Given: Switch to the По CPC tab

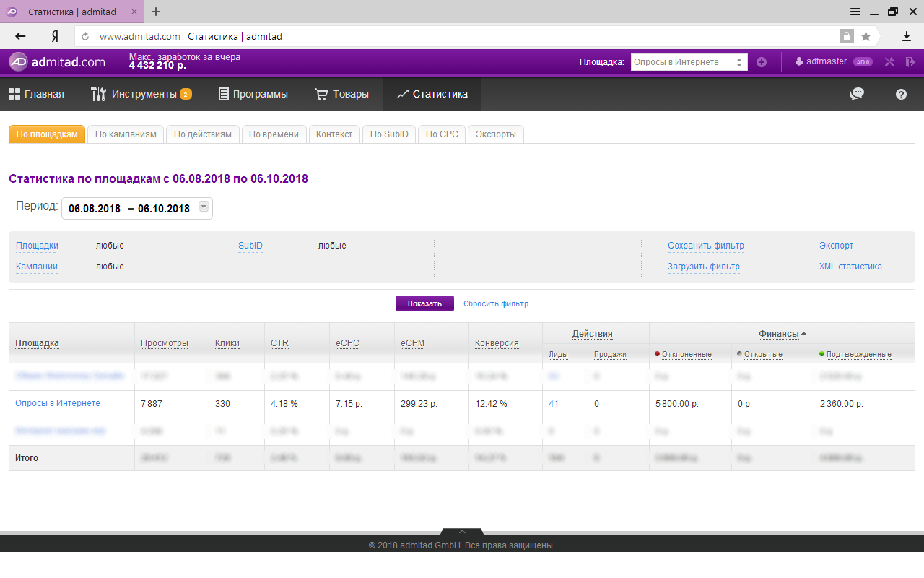Looking at the screenshot, I should point(442,134).
